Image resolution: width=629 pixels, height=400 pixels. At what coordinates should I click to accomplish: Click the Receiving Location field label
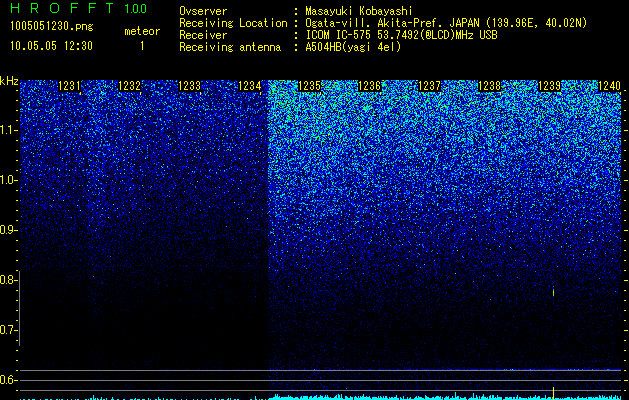pos(233,23)
